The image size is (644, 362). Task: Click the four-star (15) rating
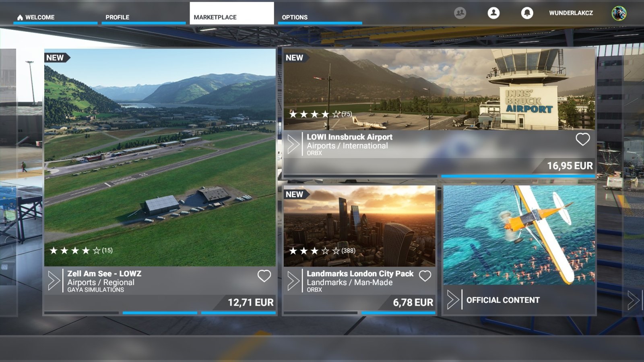tap(81, 251)
